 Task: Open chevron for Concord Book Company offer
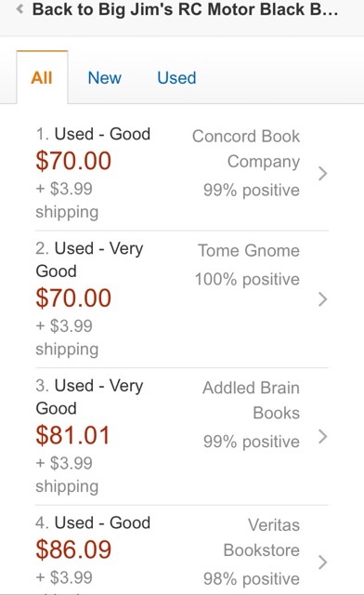click(x=322, y=174)
